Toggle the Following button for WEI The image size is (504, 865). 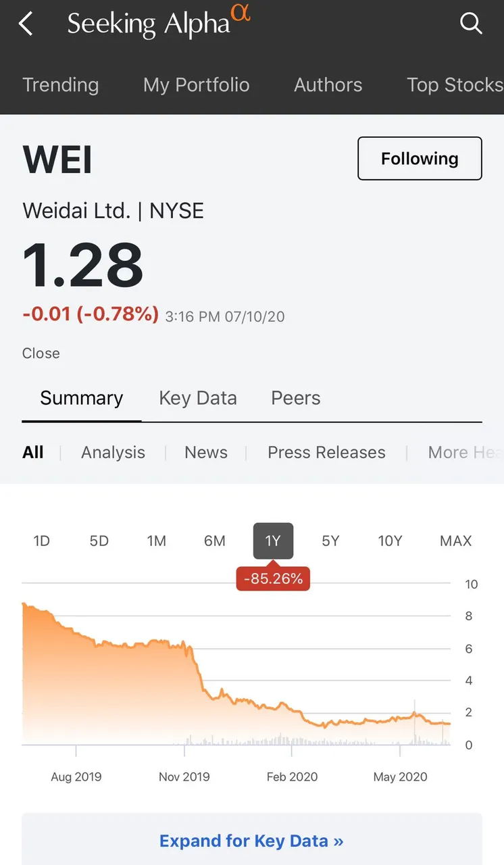[x=420, y=159]
